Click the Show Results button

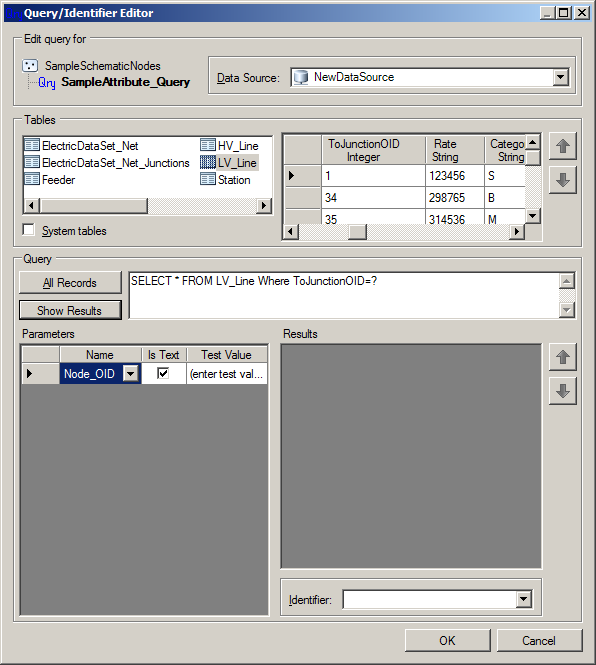point(70,310)
